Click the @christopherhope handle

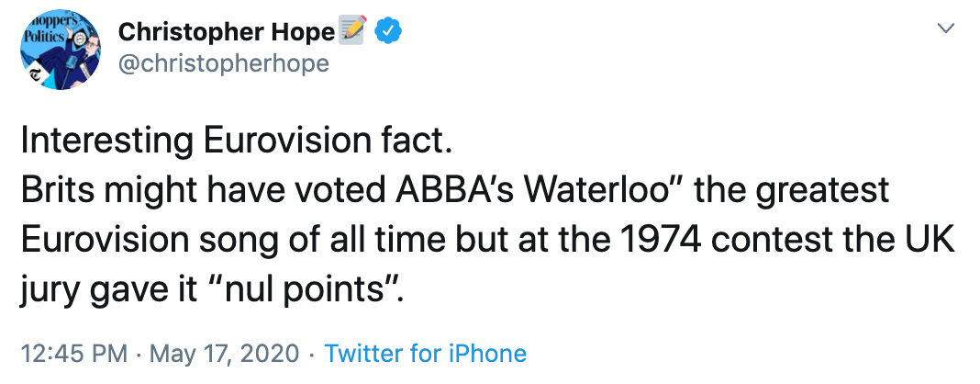click(x=223, y=63)
